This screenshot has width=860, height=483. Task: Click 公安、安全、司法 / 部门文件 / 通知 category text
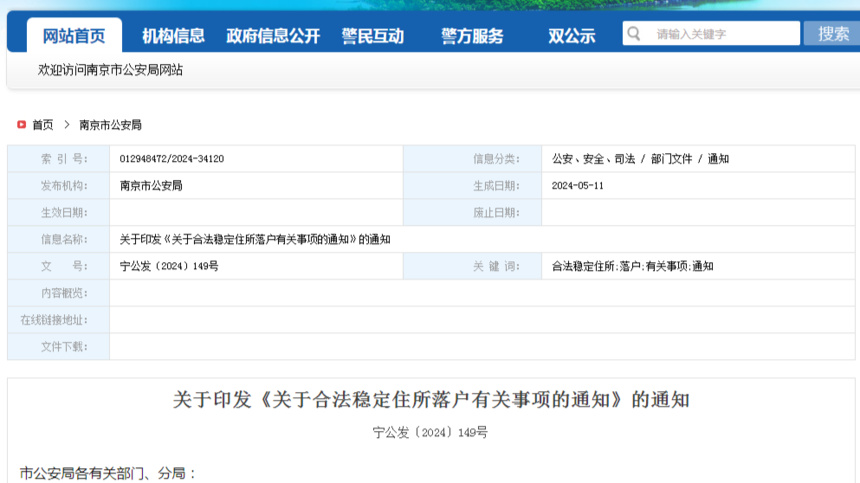[640, 158]
